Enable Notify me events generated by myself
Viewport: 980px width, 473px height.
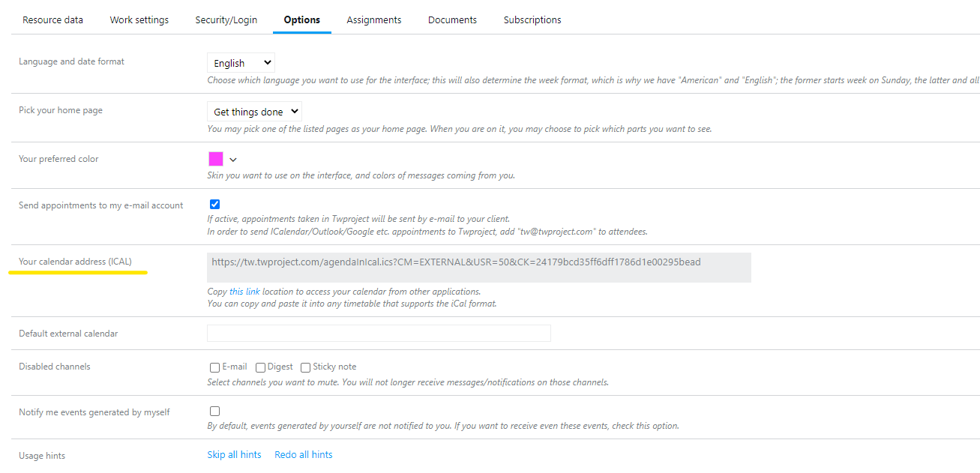215,411
